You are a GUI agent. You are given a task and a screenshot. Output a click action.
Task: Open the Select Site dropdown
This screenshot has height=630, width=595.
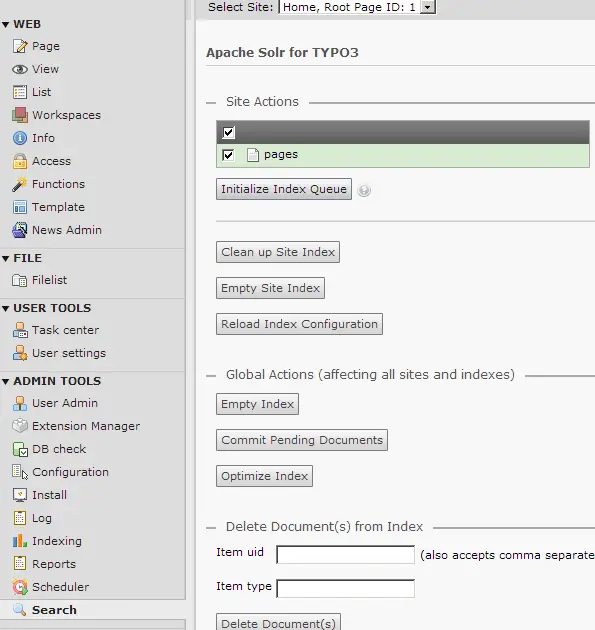coord(357,7)
